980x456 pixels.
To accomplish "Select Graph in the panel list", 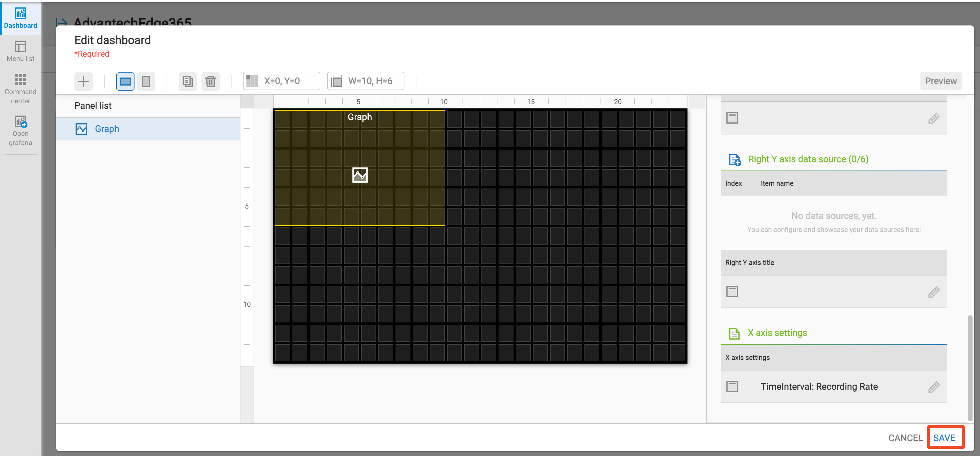I will point(106,129).
